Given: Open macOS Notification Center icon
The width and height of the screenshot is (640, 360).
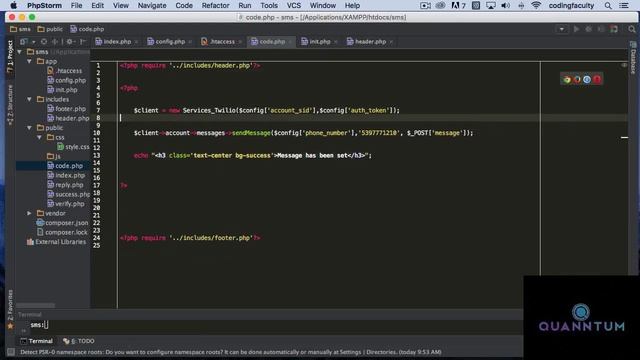Looking at the screenshot, I should [x=624, y=5].
